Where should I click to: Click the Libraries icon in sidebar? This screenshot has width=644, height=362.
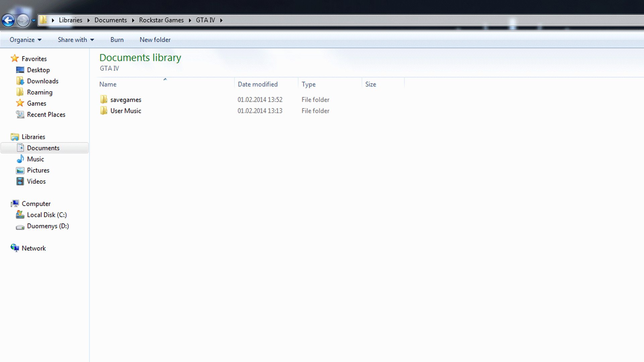click(x=15, y=136)
